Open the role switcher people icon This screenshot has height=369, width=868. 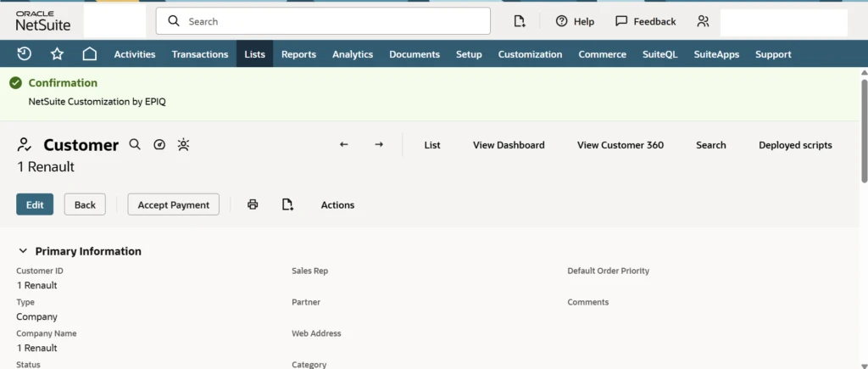703,21
